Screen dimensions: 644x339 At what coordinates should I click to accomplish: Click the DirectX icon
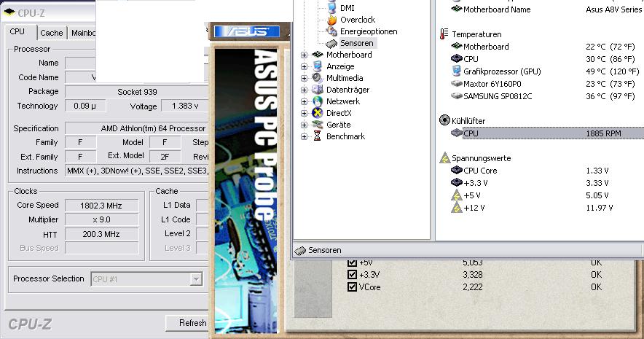click(318, 112)
